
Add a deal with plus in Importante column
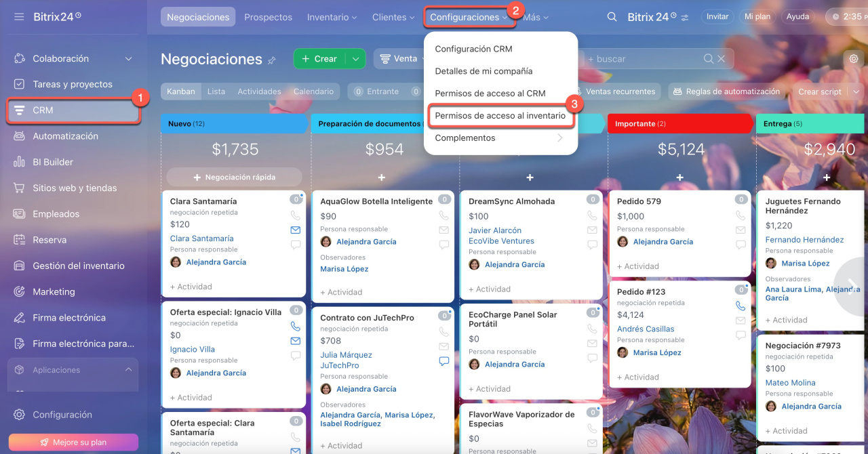pyautogui.click(x=679, y=177)
